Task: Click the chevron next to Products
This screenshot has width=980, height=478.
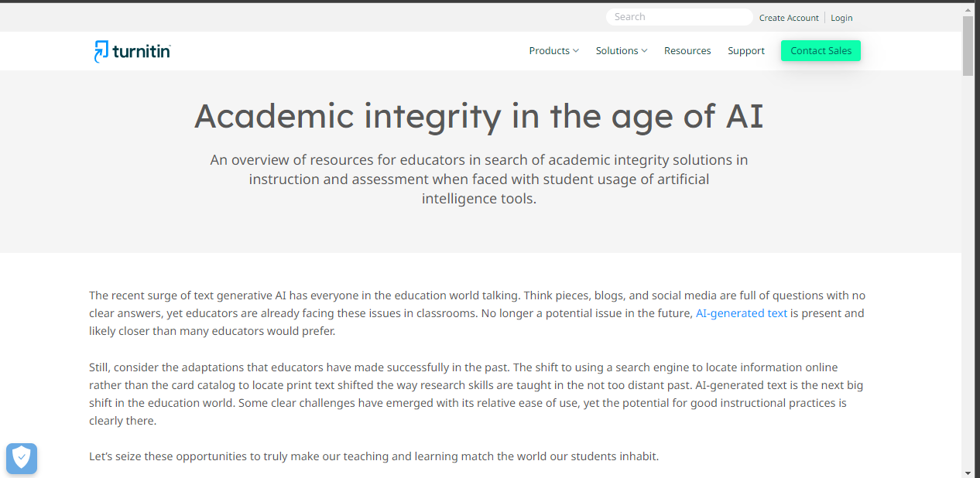Action: (x=576, y=51)
